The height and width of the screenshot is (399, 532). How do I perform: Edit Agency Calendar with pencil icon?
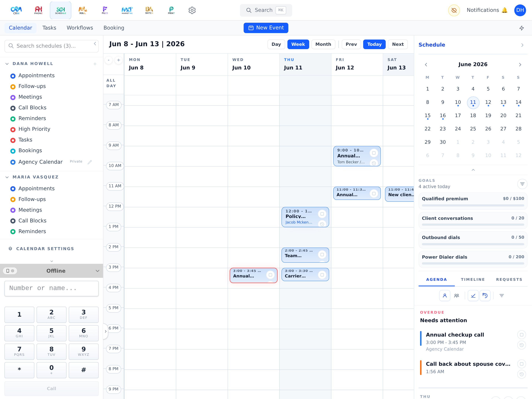click(90, 162)
